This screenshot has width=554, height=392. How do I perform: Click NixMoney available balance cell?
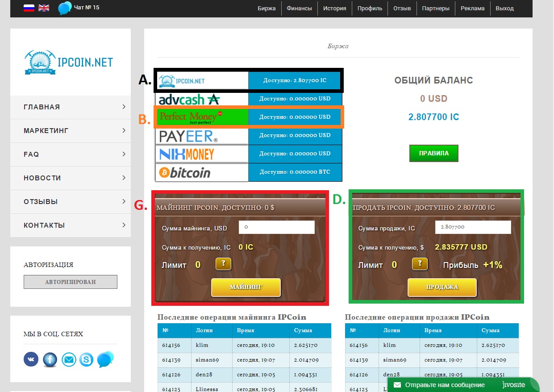[295, 154]
